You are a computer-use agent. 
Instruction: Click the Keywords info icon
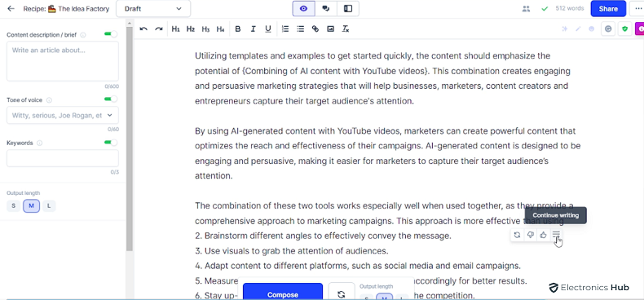point(39,143)
